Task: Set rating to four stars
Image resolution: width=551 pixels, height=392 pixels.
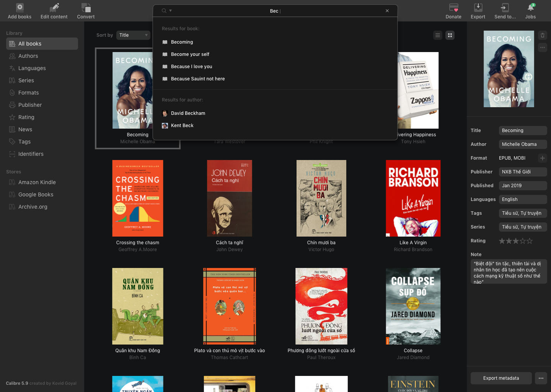Action: click(x=523, y=241)
